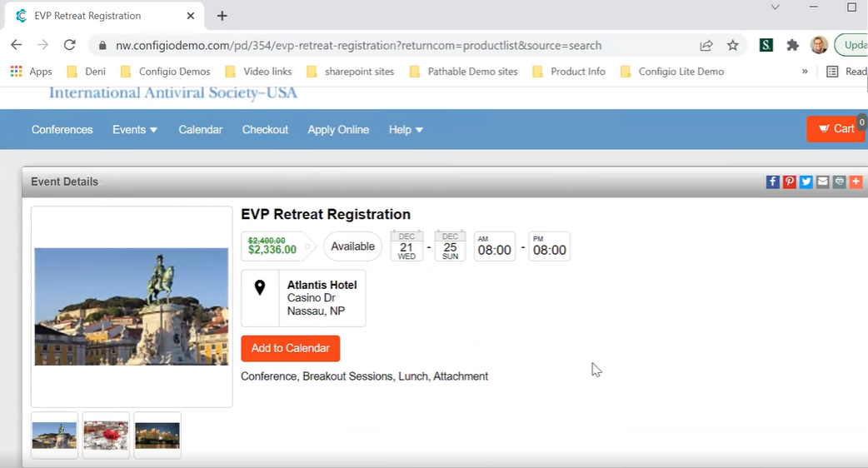The width and height of the screenshot is (868, 468).
Task: Reload the current page
Action: point(70,45)
